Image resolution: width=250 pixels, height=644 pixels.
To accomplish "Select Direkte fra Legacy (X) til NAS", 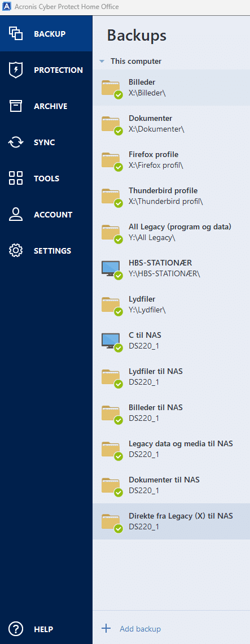I will (181, 516).
